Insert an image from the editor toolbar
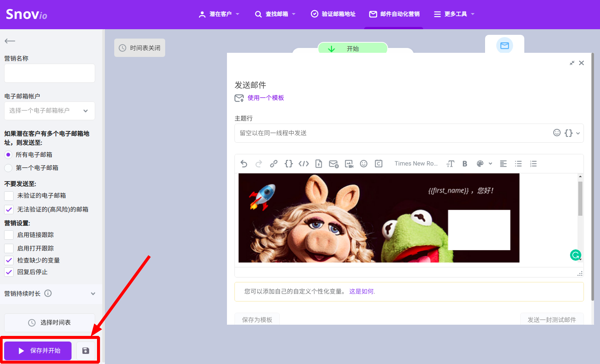This screenshot has height=364, width=600. (349, 164)
